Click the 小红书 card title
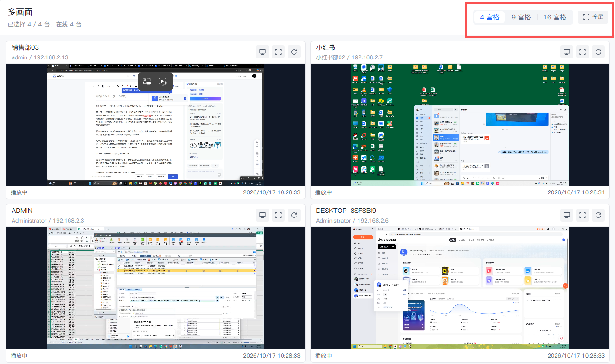Screen dimensions: 615x364 (326, 47)
